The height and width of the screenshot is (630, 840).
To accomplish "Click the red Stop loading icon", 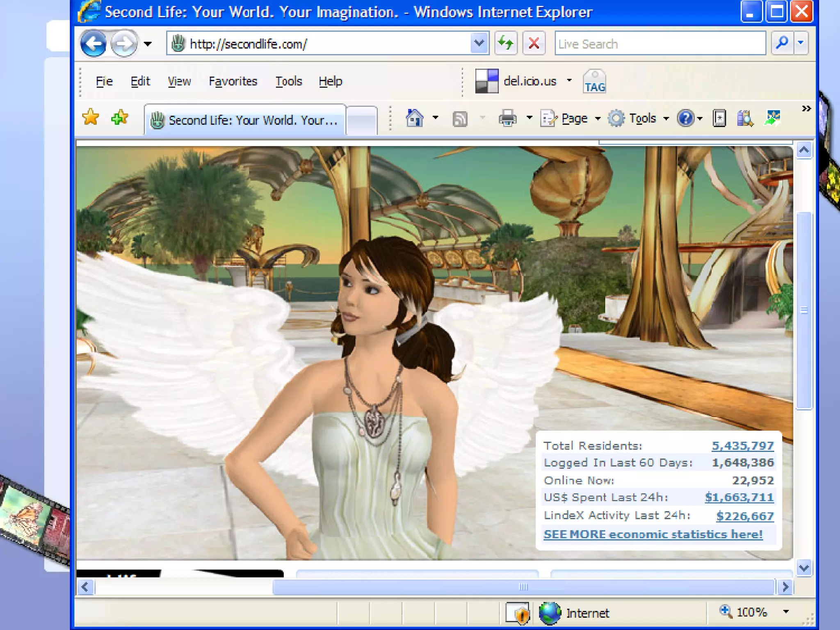I will [x=534, y=43].
